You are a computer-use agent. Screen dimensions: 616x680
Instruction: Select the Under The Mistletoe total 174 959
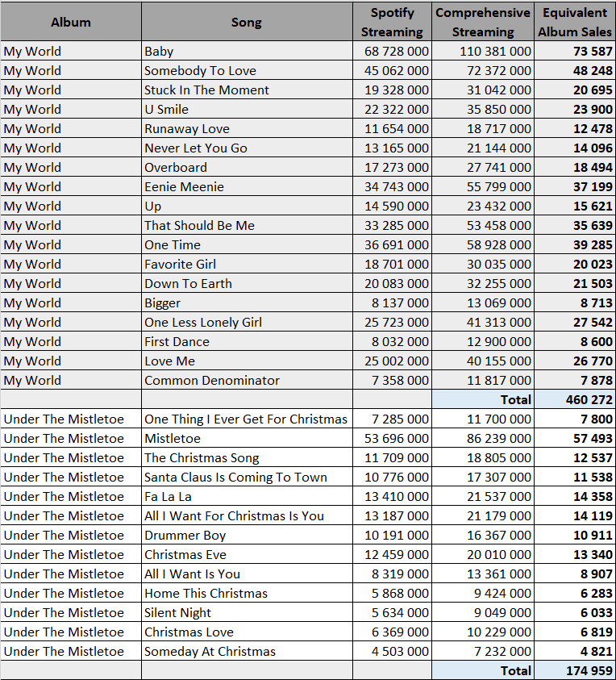click(575, 671)
